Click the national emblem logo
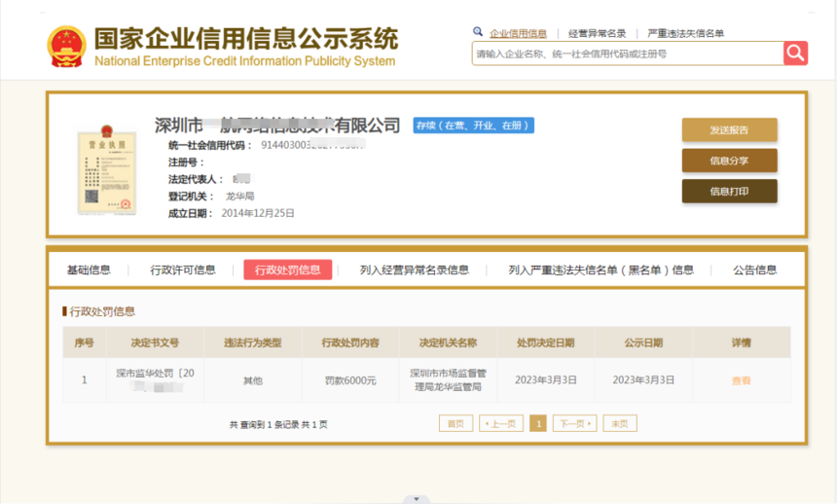 click(x=67, y=47)
